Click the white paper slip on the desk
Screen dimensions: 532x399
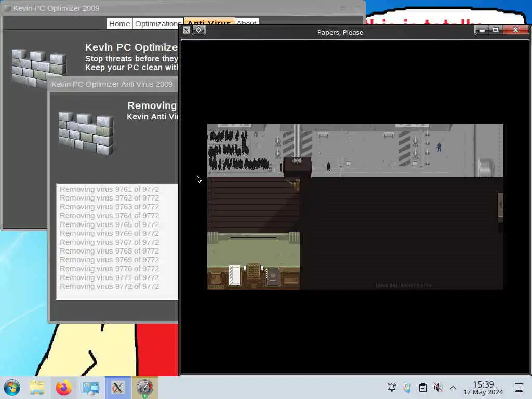234,275
